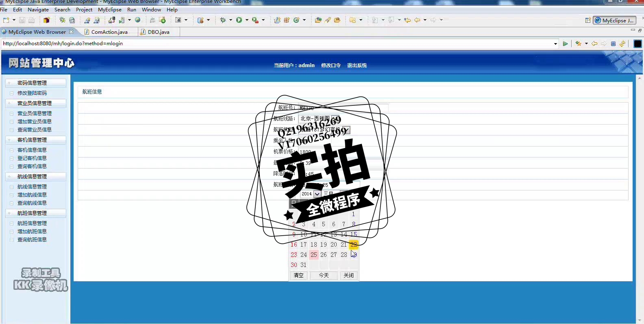Image resolution: width=644 pixels, height=324 pixels.
Task: Click the 退出系统 logout link
Action: [357, 65]
